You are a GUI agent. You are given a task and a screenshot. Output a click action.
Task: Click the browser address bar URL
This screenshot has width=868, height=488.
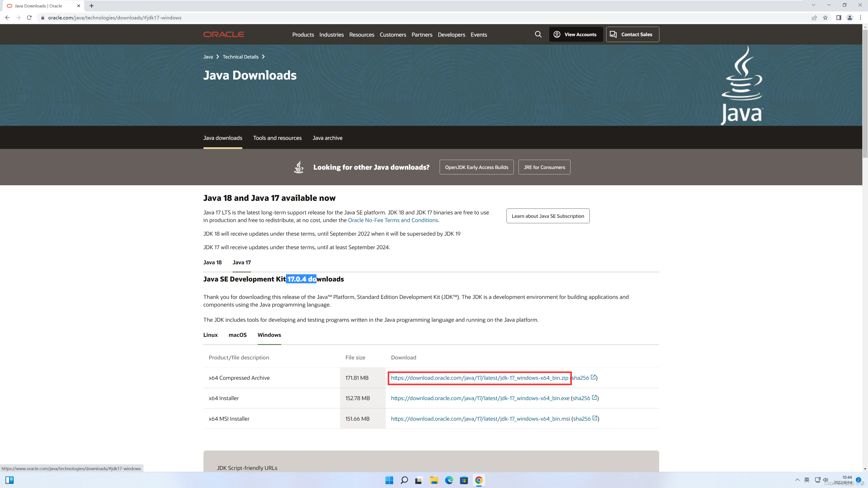coord(115,18)
